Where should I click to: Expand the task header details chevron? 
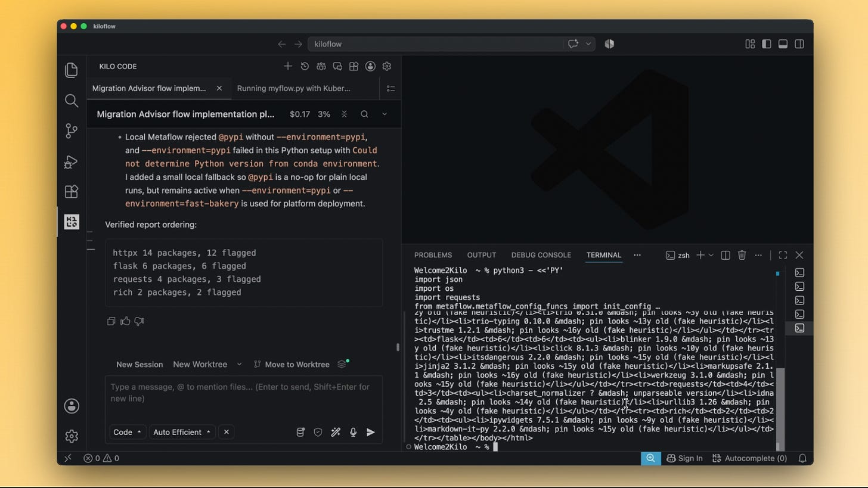[385, 114]
